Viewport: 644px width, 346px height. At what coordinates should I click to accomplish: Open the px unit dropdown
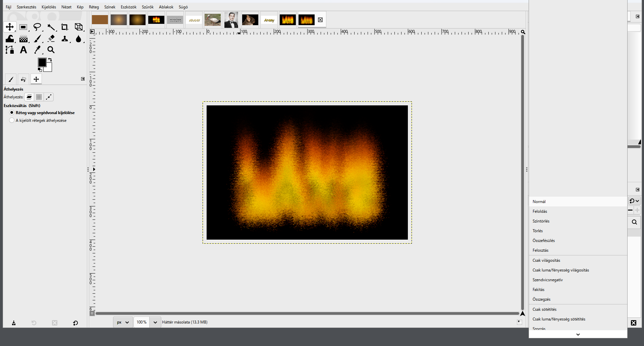click(x=123, y=322)
